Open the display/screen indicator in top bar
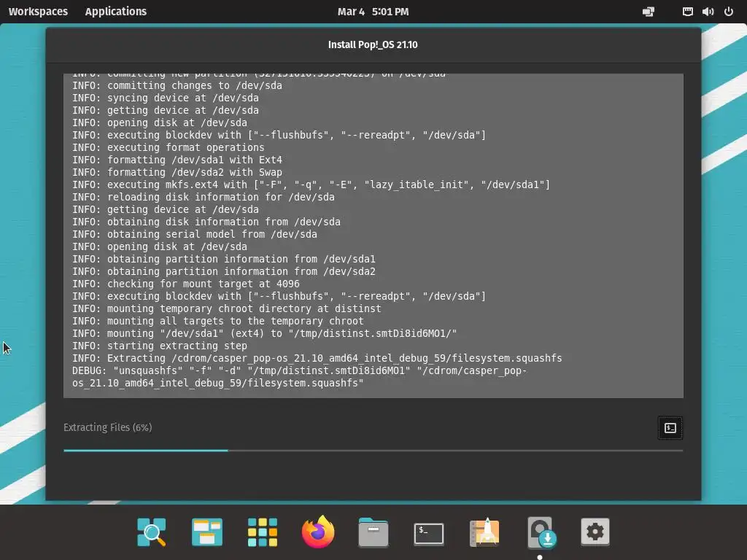 [x=649, y=12]
